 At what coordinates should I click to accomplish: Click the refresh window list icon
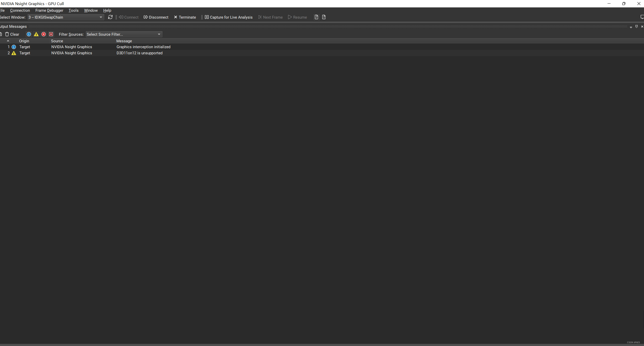click(x=110, y=17)
